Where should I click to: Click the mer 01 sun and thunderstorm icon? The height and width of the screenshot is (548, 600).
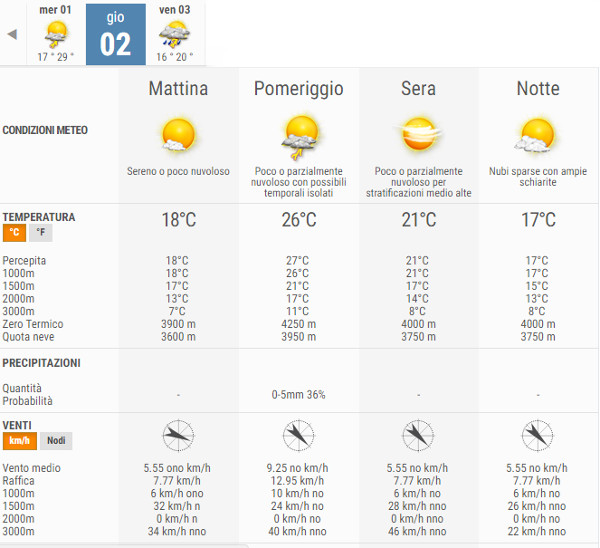click(x=56, y=34)
